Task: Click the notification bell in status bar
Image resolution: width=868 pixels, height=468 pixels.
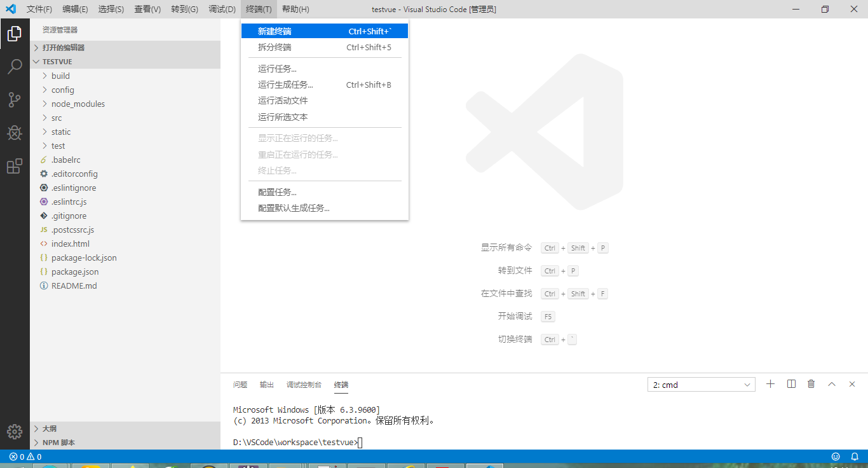Action: coord(854,457)
